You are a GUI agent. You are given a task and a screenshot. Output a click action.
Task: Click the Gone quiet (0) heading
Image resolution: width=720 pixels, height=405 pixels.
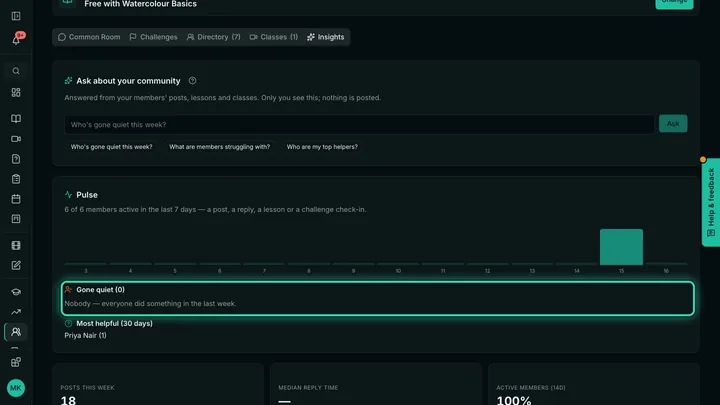point(100,290)
